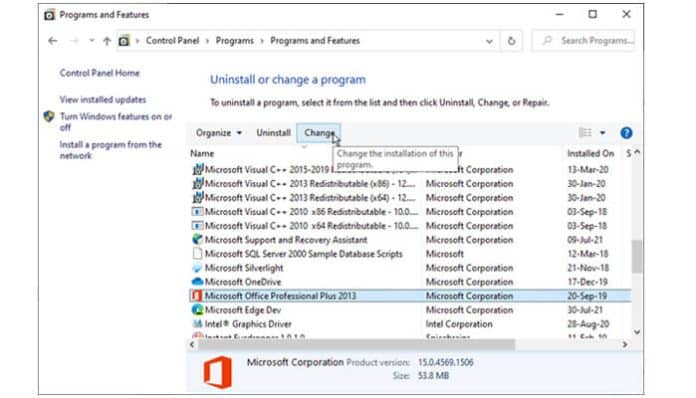Screen dimensions: 696x398
Task: Click the Visual C++ 2015-2019 installer icon
Action: click(x=198, y=169)
